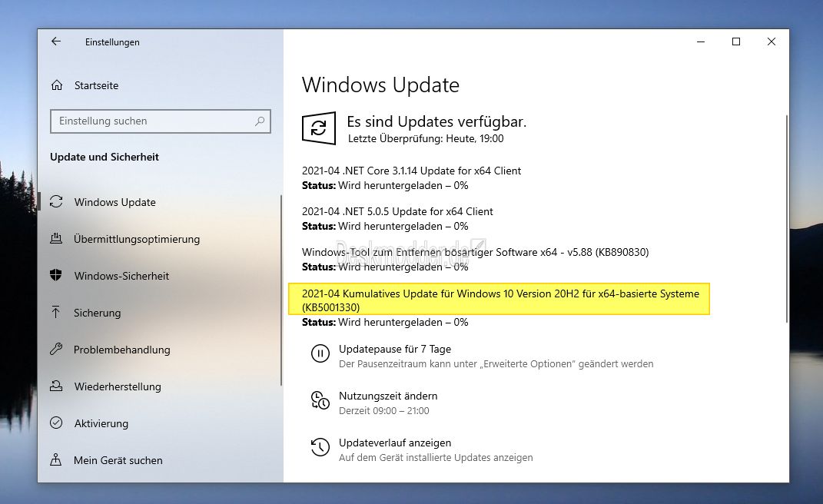Click the Aktivierung checkmark icon
The width and height of the screenshot is (823, 504).
[56, 423]
